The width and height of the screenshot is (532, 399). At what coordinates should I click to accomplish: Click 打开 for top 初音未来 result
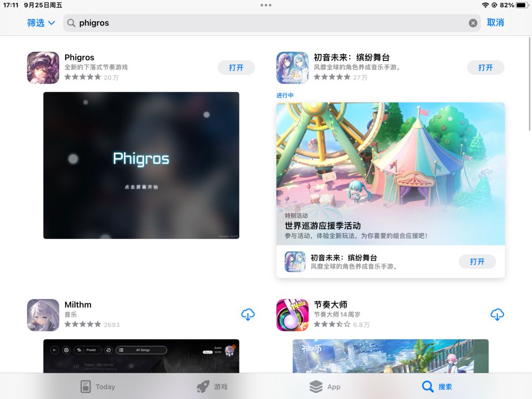pyautogui.click(x=486, y=67)
